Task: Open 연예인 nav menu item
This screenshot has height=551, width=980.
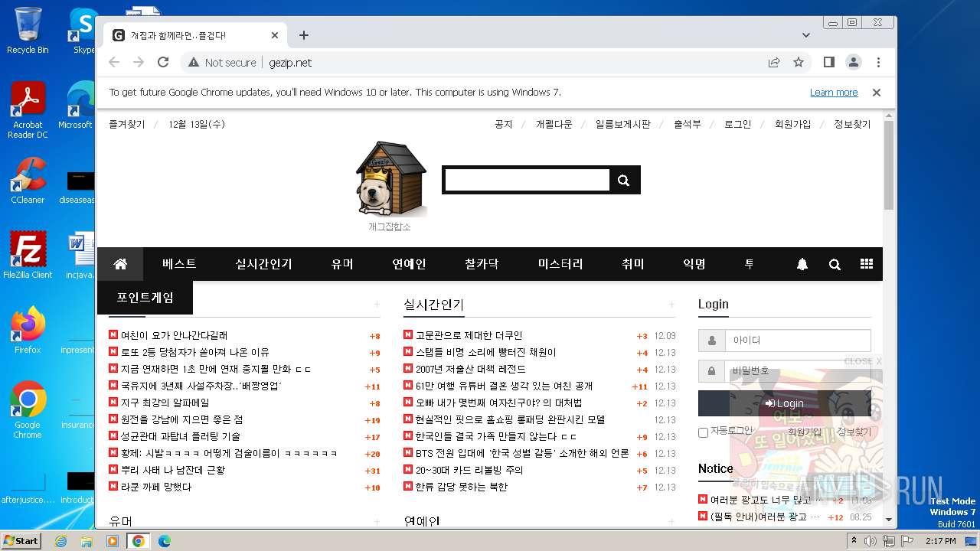Action: coord(409,264)
